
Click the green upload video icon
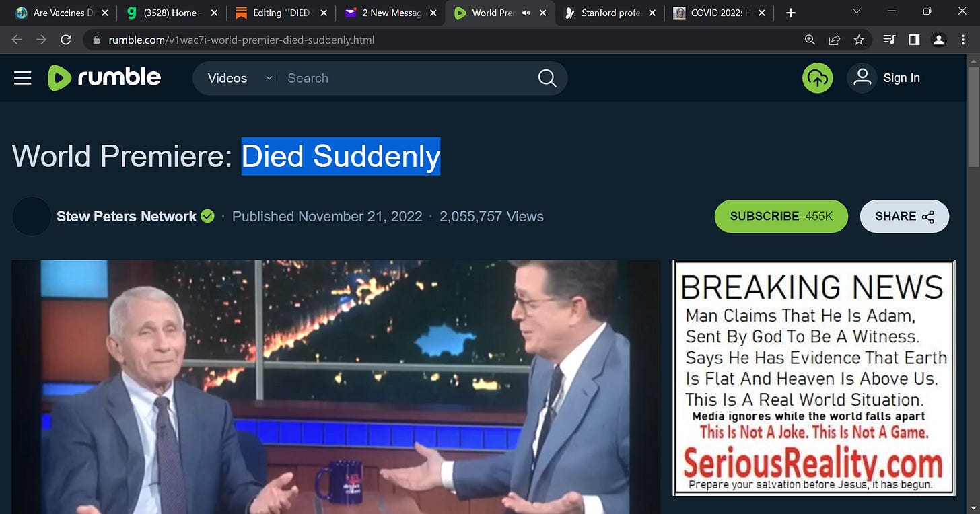tap(817, 78)
